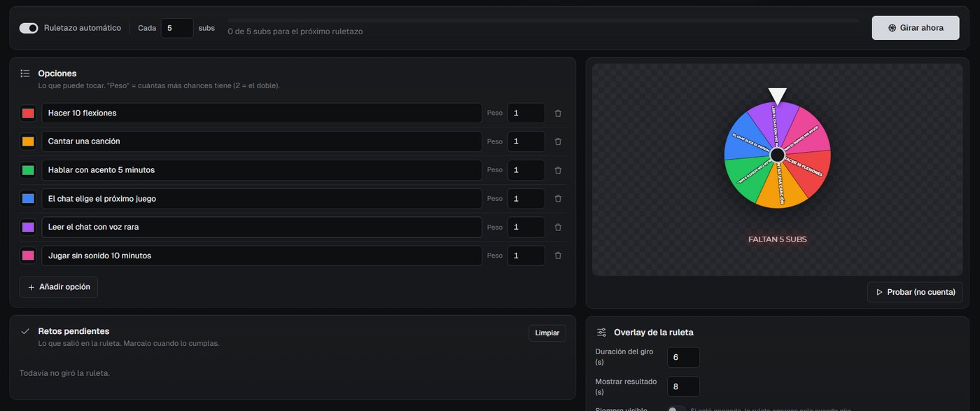Screen dimensions: 980x411
Task: Set the Peso value for Cantar una canción
Action: (526, 141)
